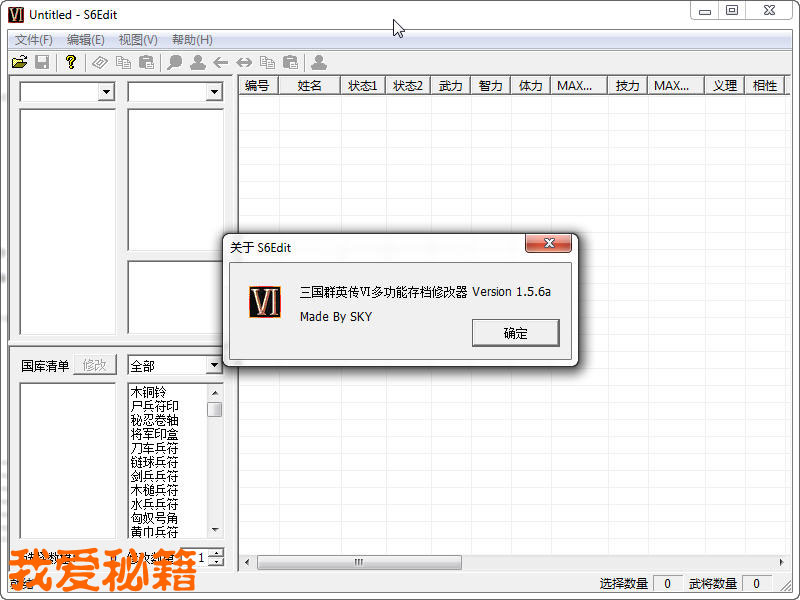This screenshot has width=800, height=600.
Task: Expand the second top combo box
Action: point(213,92)
